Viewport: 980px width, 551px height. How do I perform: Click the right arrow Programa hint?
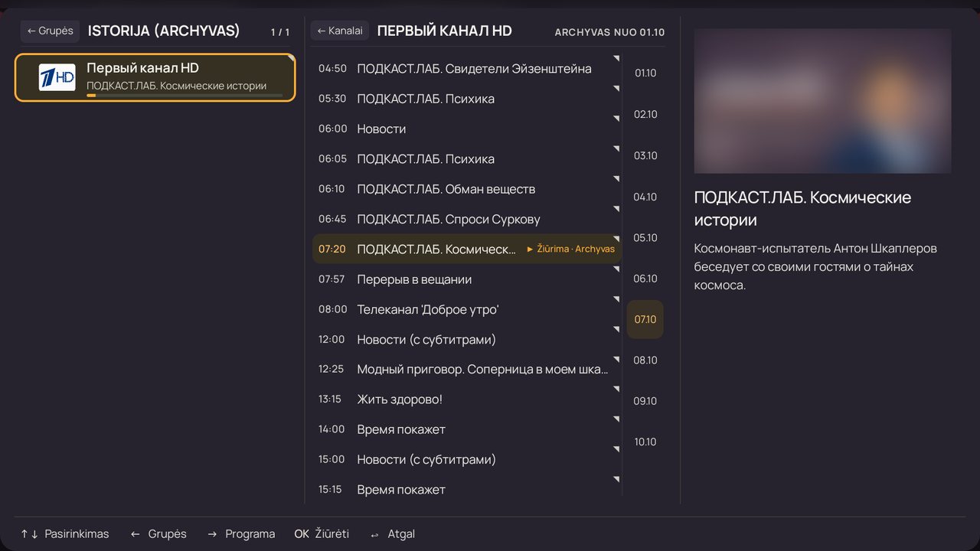click(x=241, y=534)
